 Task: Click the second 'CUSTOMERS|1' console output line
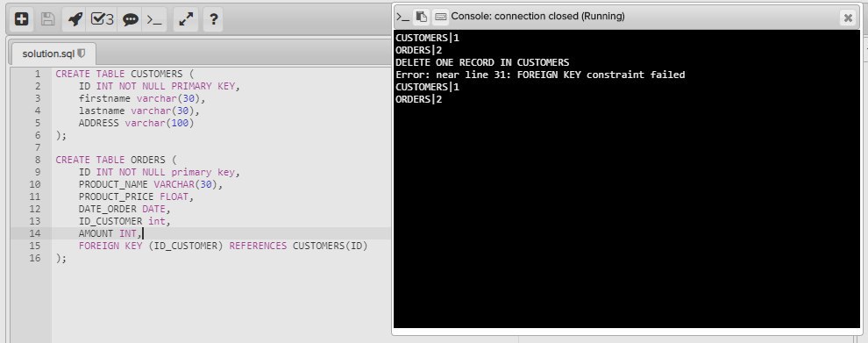coord(427,87)
